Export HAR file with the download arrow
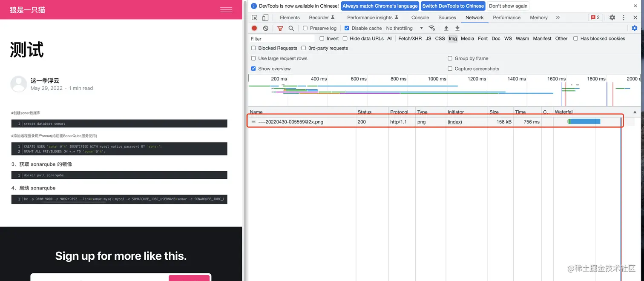 457,28
